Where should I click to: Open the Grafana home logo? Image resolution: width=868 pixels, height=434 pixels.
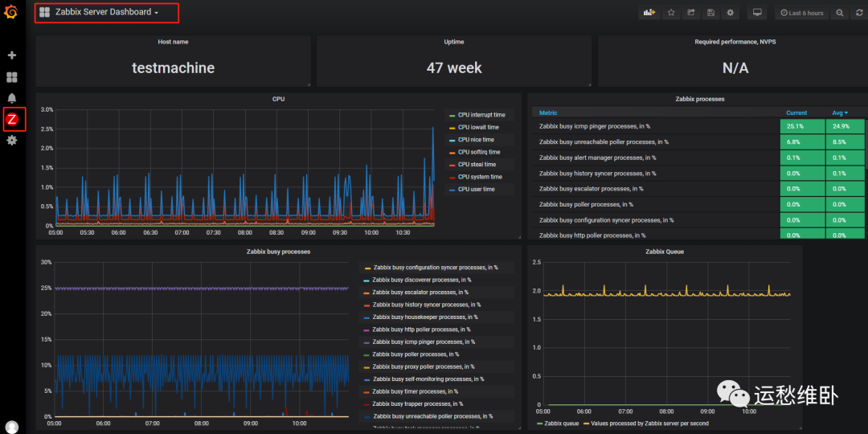coord(11,11)
